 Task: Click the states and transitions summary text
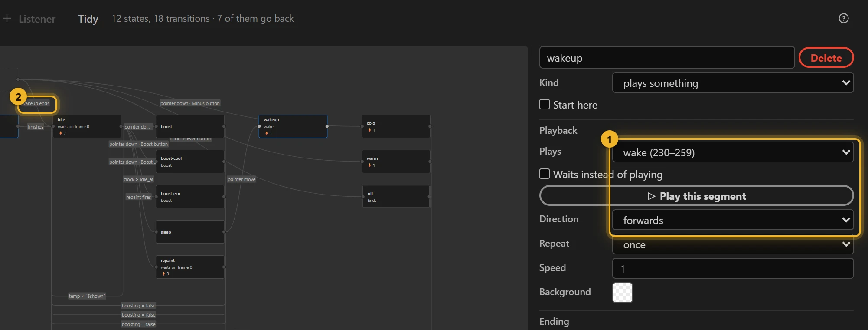(x=202, y=19)
